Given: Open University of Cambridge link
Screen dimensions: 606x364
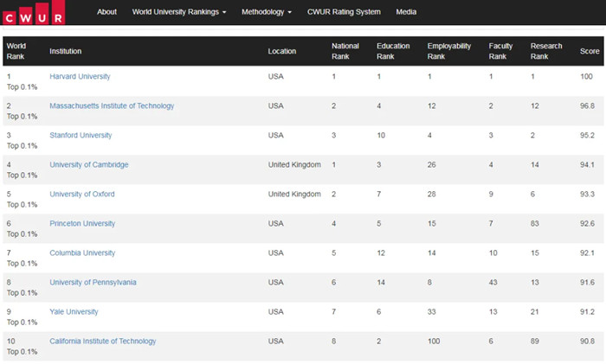Looking at the screenshot, I should pyautogui.click(x=89, y=164).
